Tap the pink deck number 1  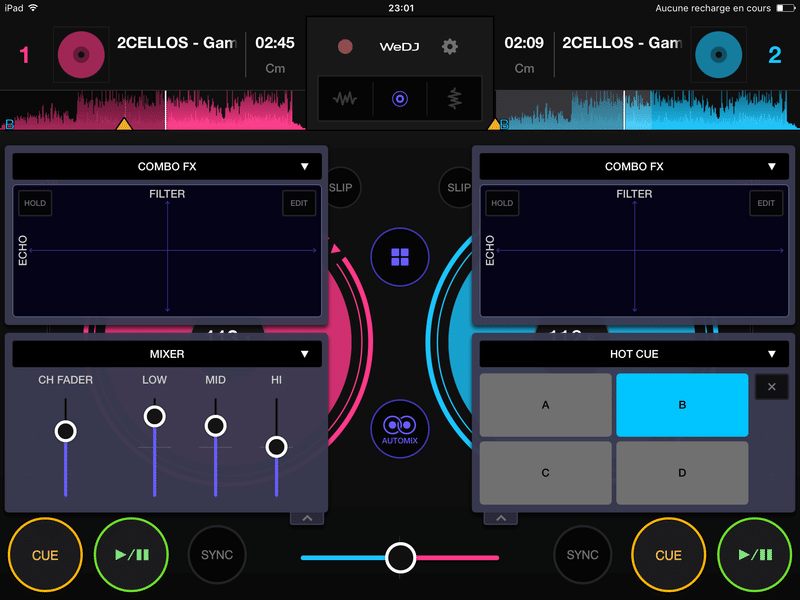[x=24, y=55]
